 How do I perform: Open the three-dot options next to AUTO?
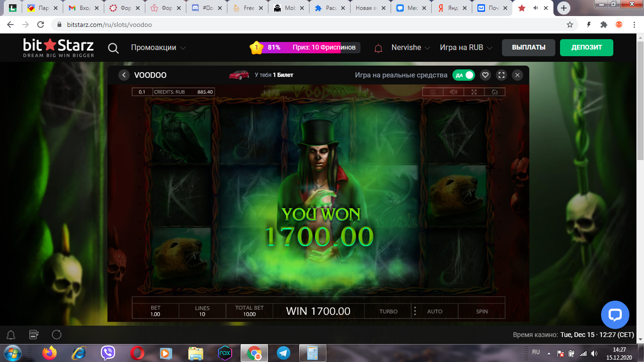pos(415,311)
